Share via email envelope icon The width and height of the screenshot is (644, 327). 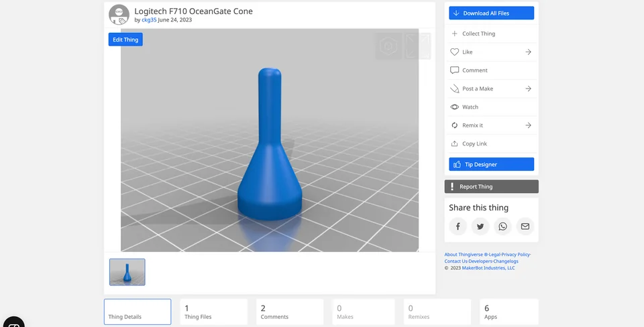tap(525, 226)
